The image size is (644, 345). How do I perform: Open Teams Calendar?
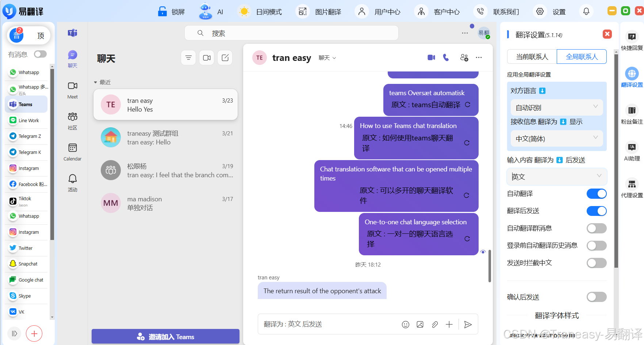pos(72,152)
